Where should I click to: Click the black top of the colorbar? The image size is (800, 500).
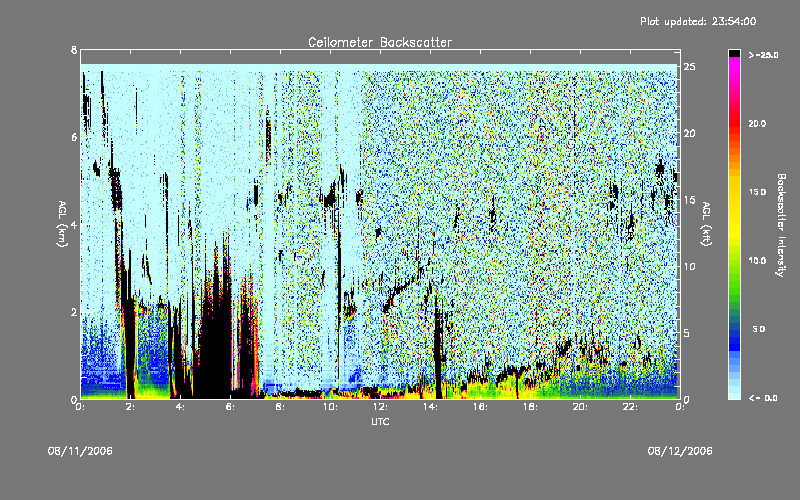(734, 53)
